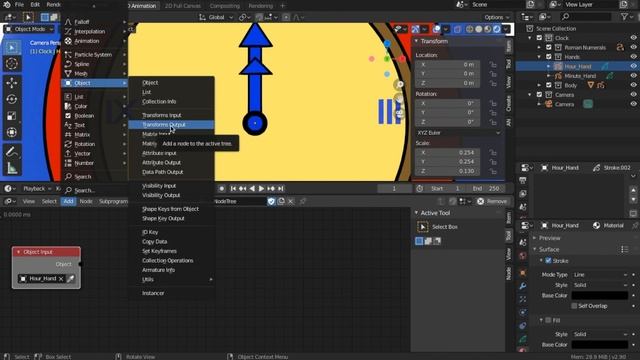Click the Scale X value field
Viewport: 640px width, 360px height.
point(447,152)
